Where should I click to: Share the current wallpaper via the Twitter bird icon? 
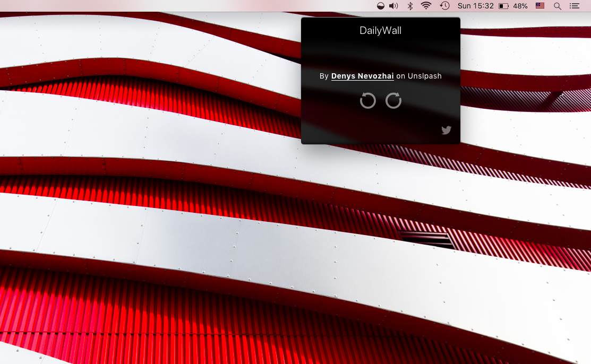tap(446, 130)
